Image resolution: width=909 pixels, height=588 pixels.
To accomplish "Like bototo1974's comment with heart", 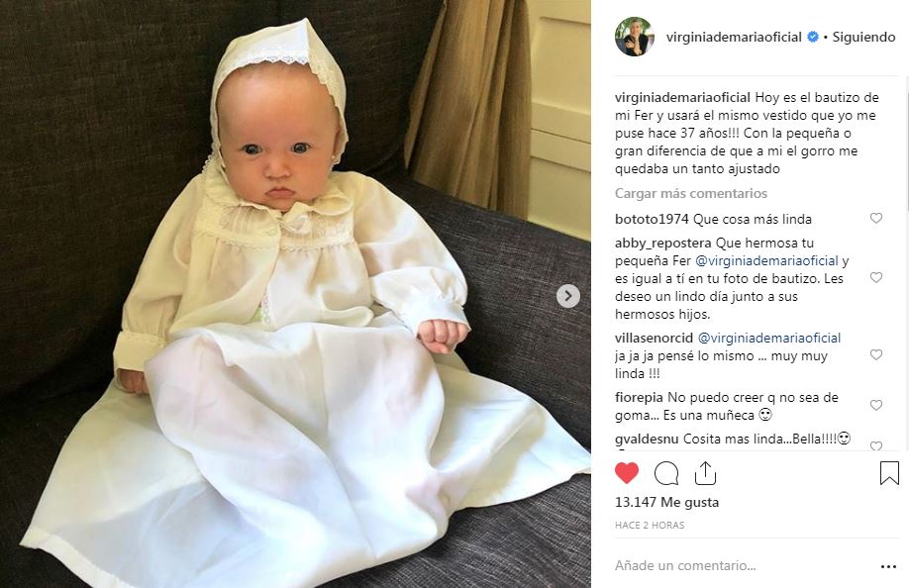I will 876,218.
